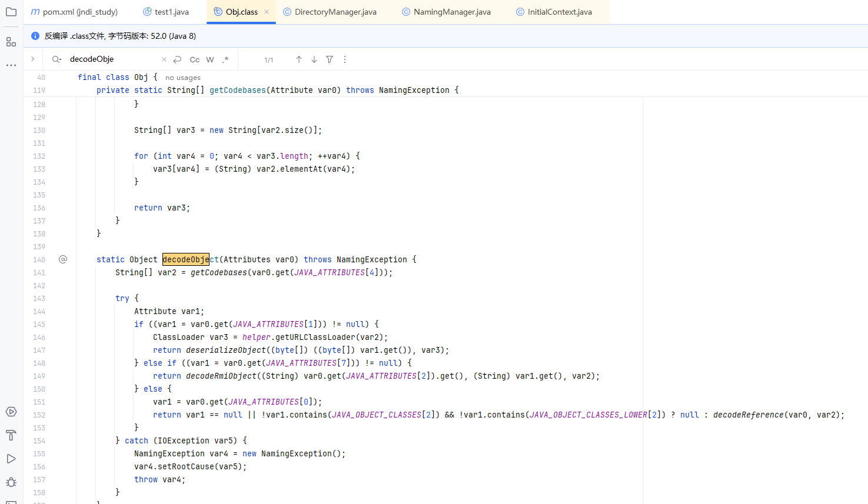This screenshot has width=868, height=504.
Task: Show more tool windows ellipsis
Action: pyautogui.click(x=11, y=65)
